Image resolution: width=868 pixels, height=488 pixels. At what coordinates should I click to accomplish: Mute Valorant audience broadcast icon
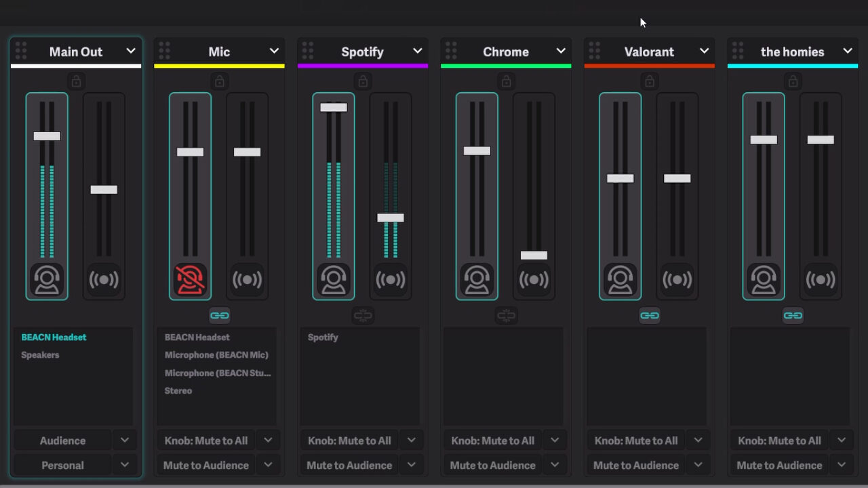[x=677, y=279]
